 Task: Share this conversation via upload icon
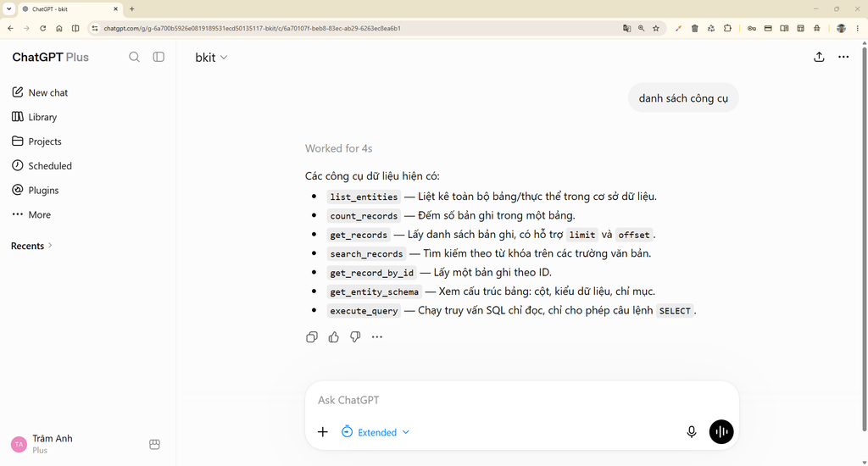click(x=819, y=57)
